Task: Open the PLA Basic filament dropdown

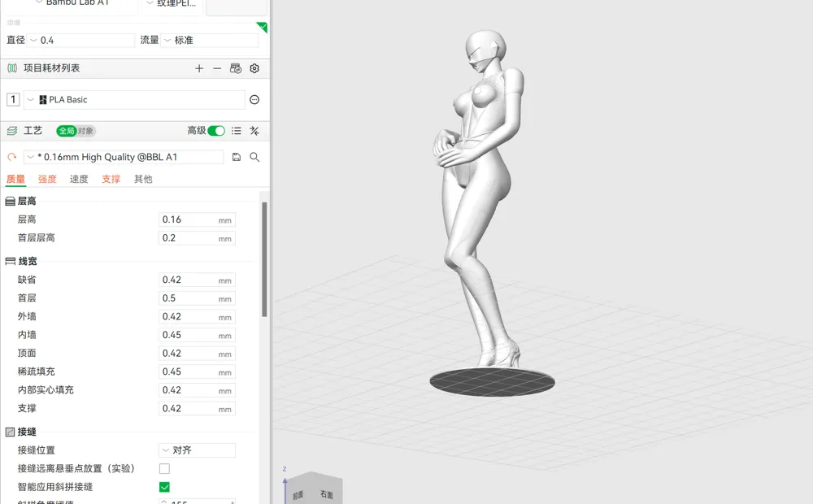Action: [x=134, y=99]
